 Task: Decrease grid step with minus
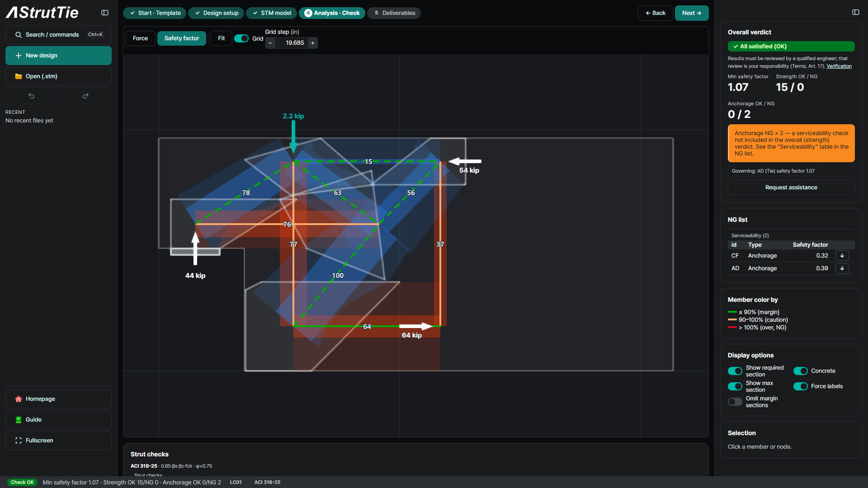pyautogui.click(x=270, y=43)
